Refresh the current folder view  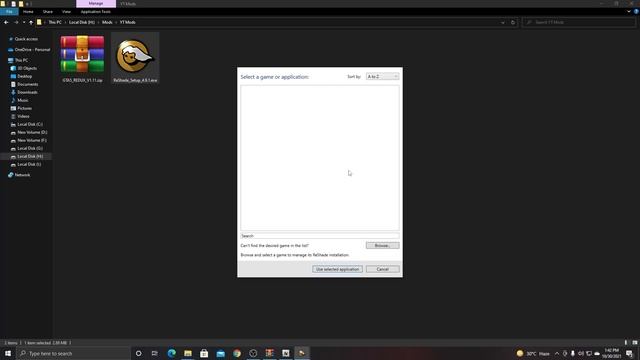(513, 22)
